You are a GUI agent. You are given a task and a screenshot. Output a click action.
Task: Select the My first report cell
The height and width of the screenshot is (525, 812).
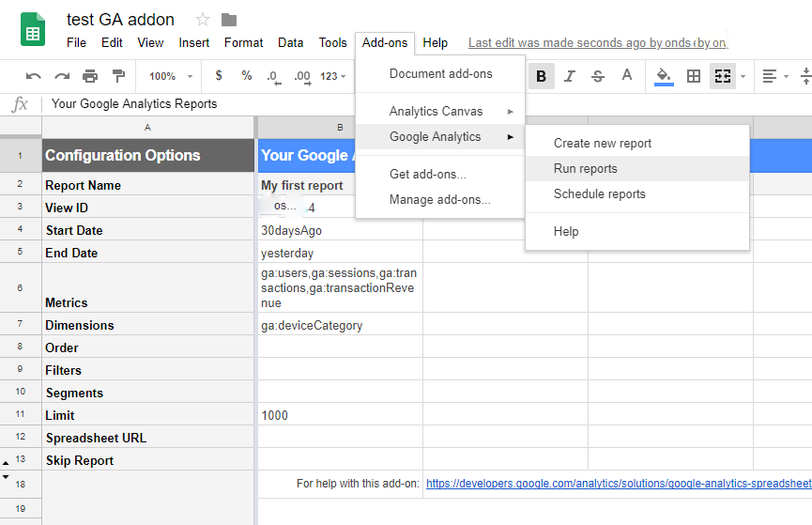[307, 185]
